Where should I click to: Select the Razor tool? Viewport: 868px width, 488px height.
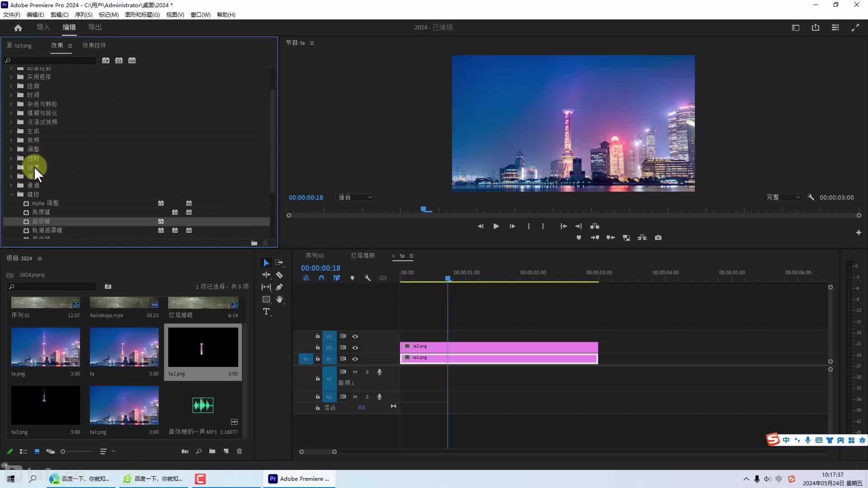[279, 275]
